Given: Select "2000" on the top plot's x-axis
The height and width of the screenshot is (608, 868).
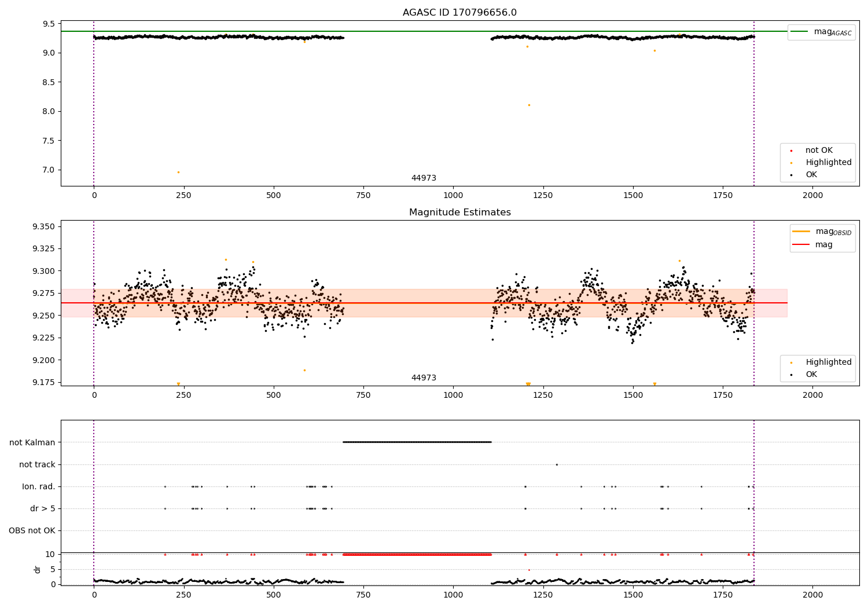Looking at the screenshot, I should pyautogui.click(x=812, y=196).
